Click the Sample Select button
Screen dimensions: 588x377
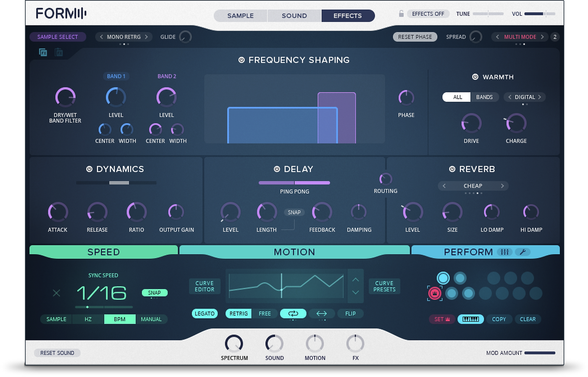pyautogui.click(x=58, y=37)
